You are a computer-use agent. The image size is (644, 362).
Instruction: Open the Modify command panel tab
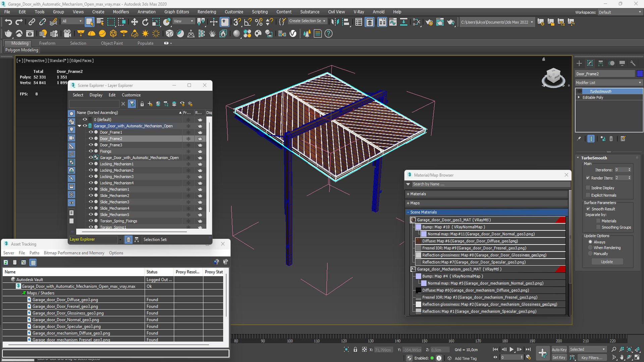tap(590, 63)
